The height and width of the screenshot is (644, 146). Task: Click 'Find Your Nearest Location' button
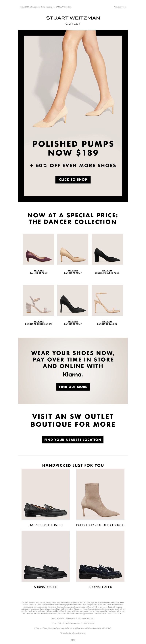(73, 440)
